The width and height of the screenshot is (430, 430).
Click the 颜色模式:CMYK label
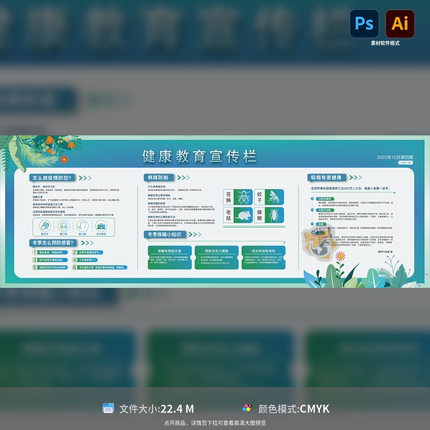294,409
